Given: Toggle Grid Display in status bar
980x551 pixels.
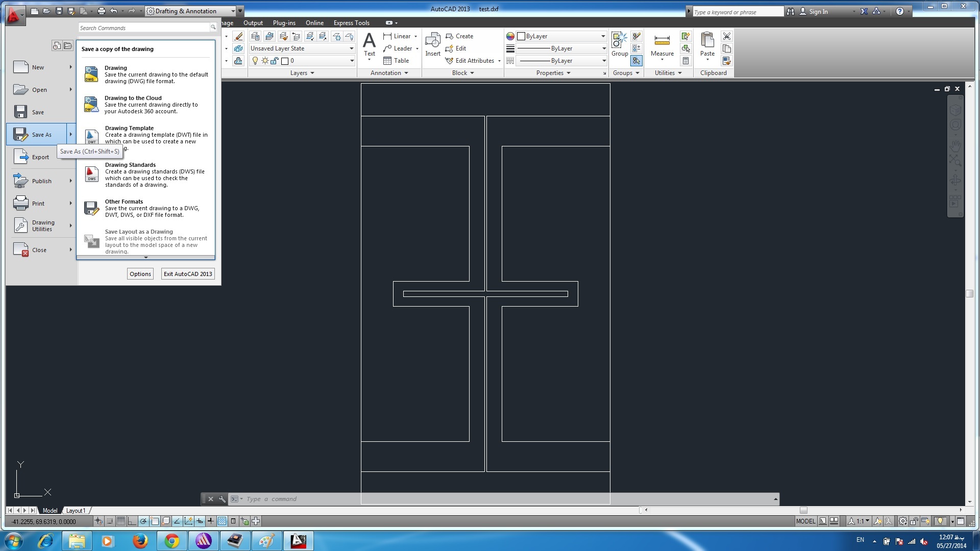Looking at the screenshot, I should coord(121,521).
